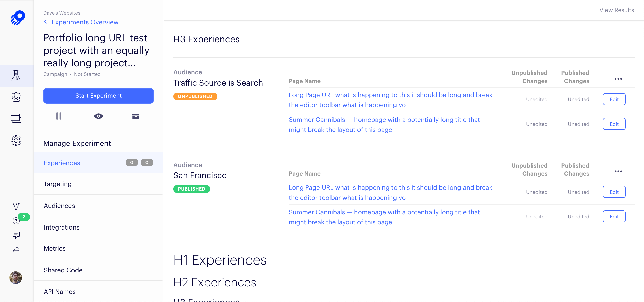Click the Start Experiment button
This screenshot has height=302, width=644.
[x=98, y=96]
